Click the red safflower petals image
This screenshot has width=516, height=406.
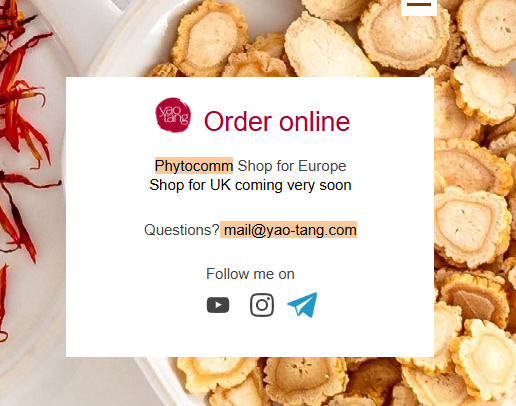tap(20, 133)
